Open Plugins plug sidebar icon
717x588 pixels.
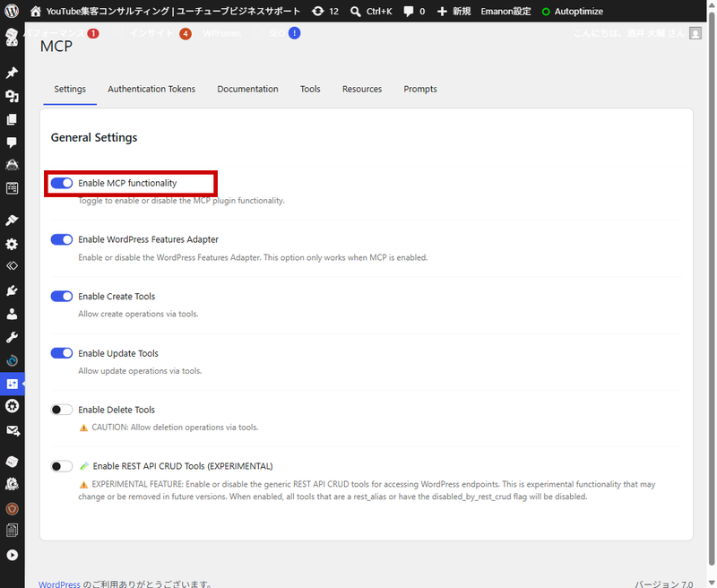12,290
